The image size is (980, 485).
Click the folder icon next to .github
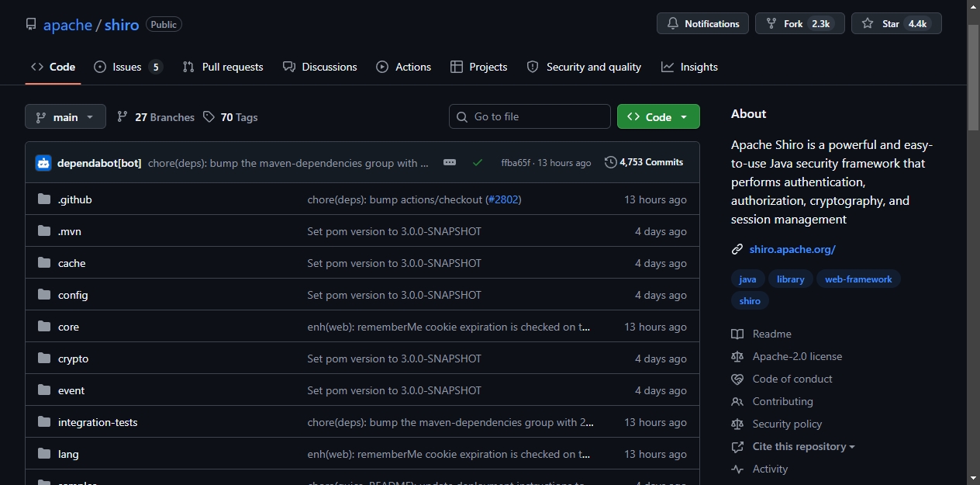pyautogui.click(x=44, y=199)
